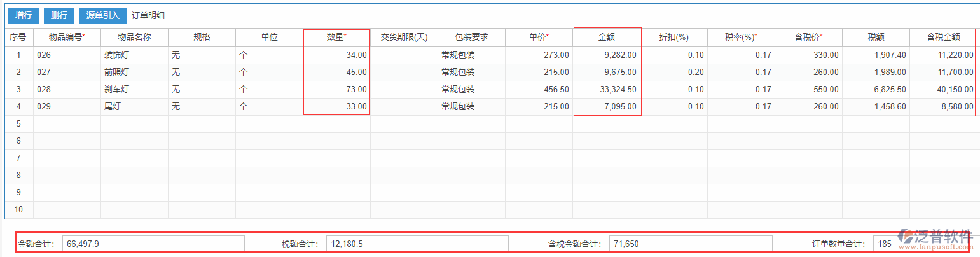
Task: Click tax amount cell 1,989.00
Action: pyautogui.click(x=876, y=73)
